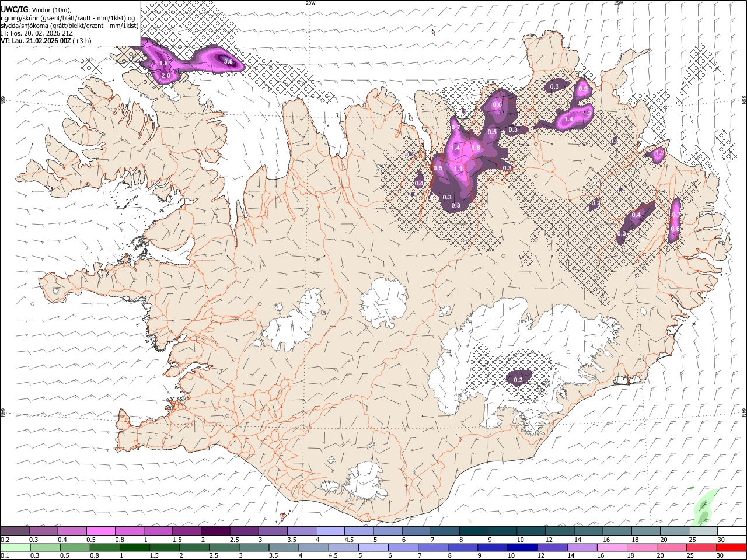Image resolution: width=747 pixels, height=560 pixels.
Task: Select the bottom-row red swatch between 25 and 30
Action: (x=702, y=548)
